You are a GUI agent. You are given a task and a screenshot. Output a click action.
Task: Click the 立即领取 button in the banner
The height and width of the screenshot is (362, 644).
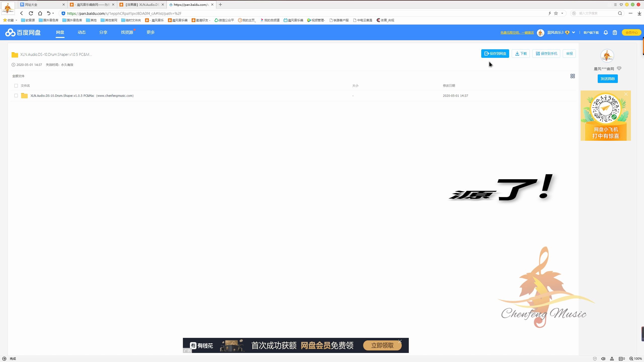click(x=382, y=345)
